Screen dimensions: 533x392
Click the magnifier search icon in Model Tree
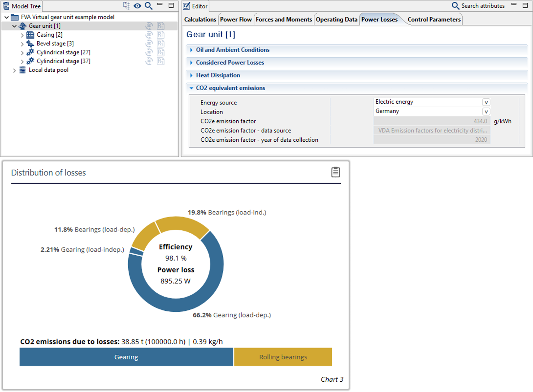149,6
